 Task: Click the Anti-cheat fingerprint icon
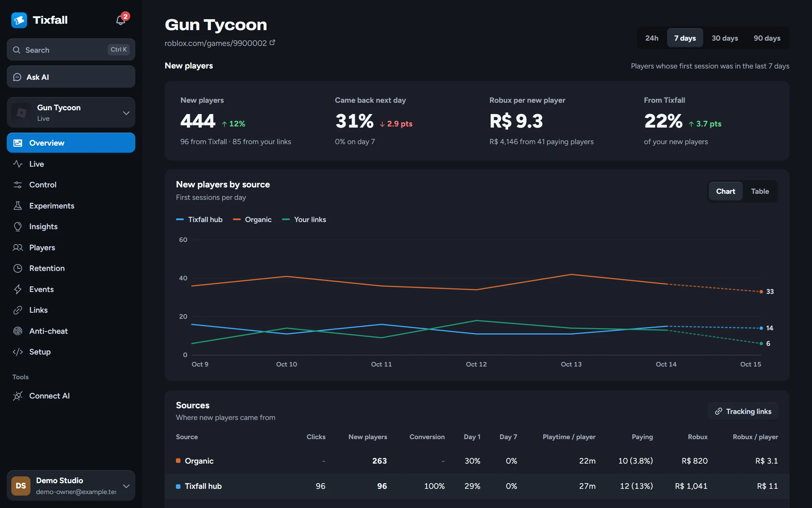(18, 331)
